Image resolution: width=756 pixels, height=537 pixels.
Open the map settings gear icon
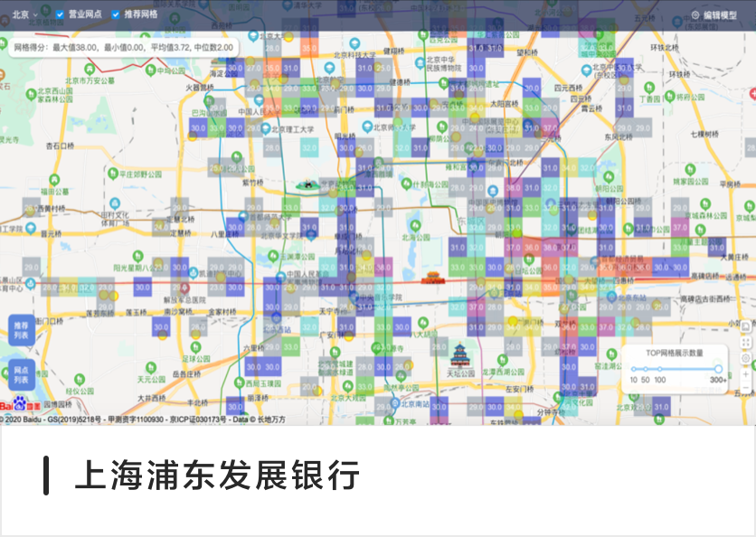(745, 358)
